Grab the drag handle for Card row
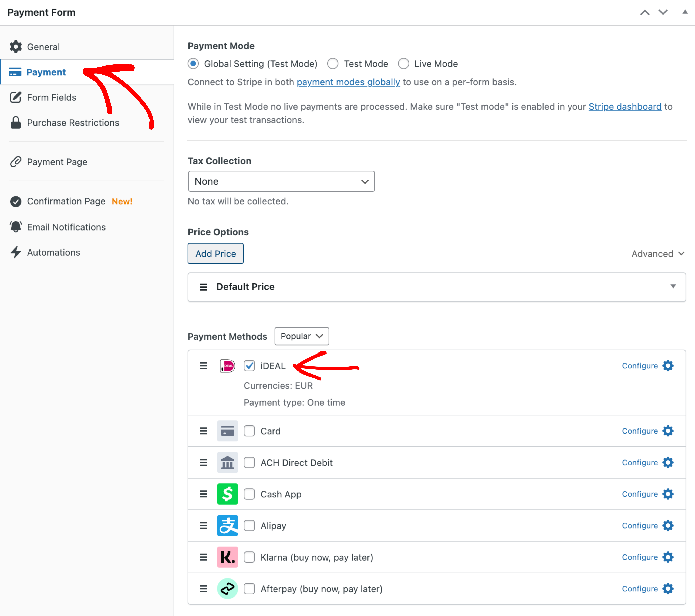The image size is (695, 616). click(x=204, y=431)
